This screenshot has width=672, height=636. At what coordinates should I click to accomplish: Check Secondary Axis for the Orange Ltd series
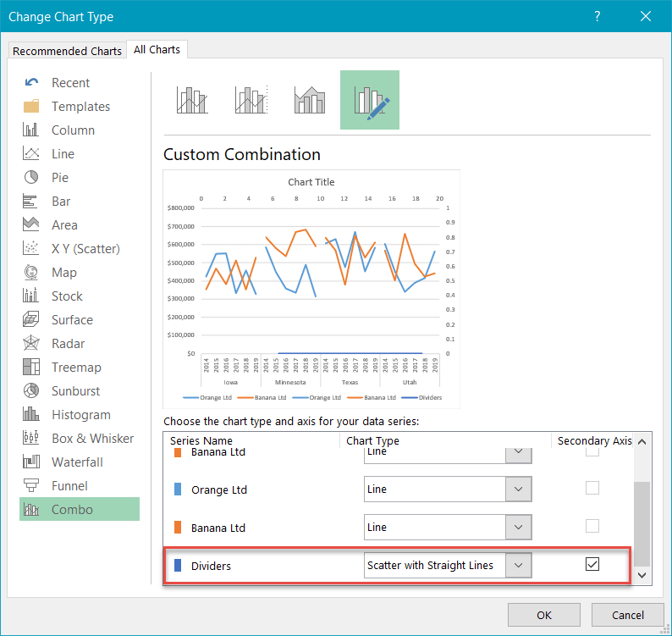coord(592,488)
